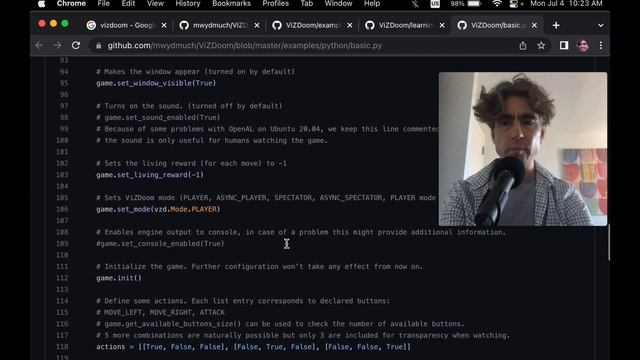Click line number 112
The height and width of the screenshot is (360, 640).
click(x=62, y=278)
